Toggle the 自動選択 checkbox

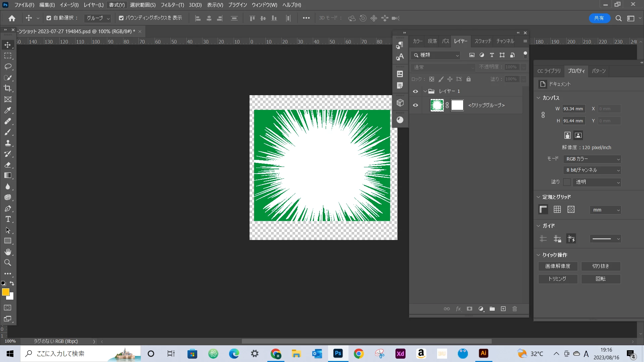49,18
